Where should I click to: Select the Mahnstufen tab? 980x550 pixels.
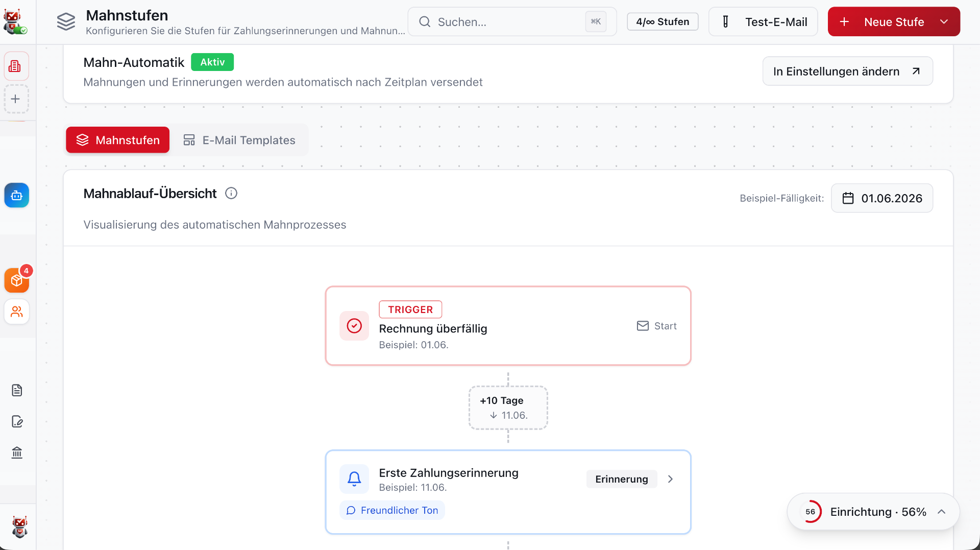117,140
